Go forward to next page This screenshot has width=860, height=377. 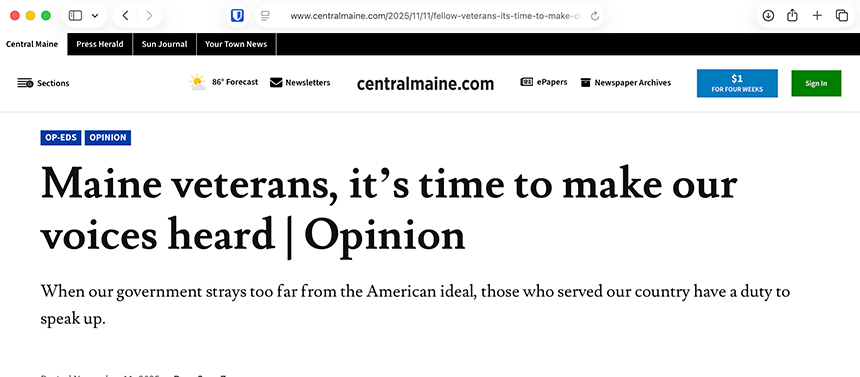(149, 16)
